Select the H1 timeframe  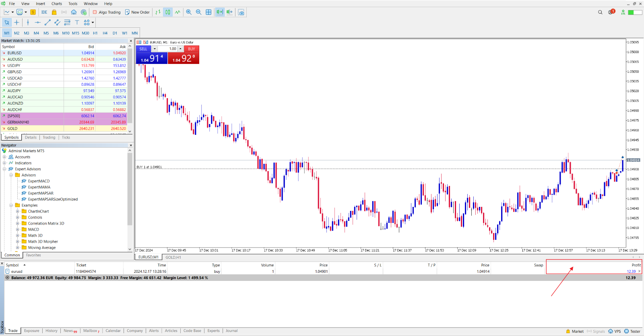coord(95,33)
